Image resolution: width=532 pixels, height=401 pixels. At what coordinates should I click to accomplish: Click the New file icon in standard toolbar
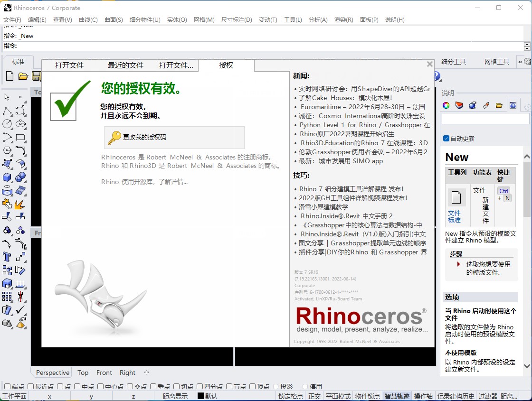10,76
